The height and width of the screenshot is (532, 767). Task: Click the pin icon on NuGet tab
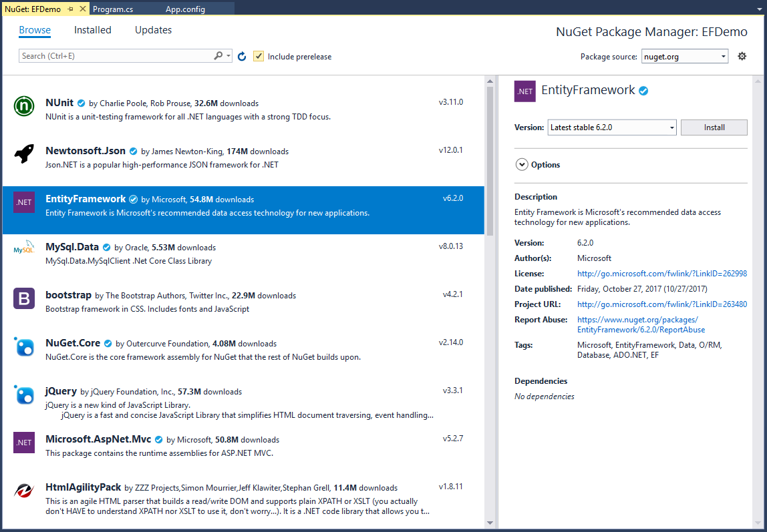coord(71,9)
